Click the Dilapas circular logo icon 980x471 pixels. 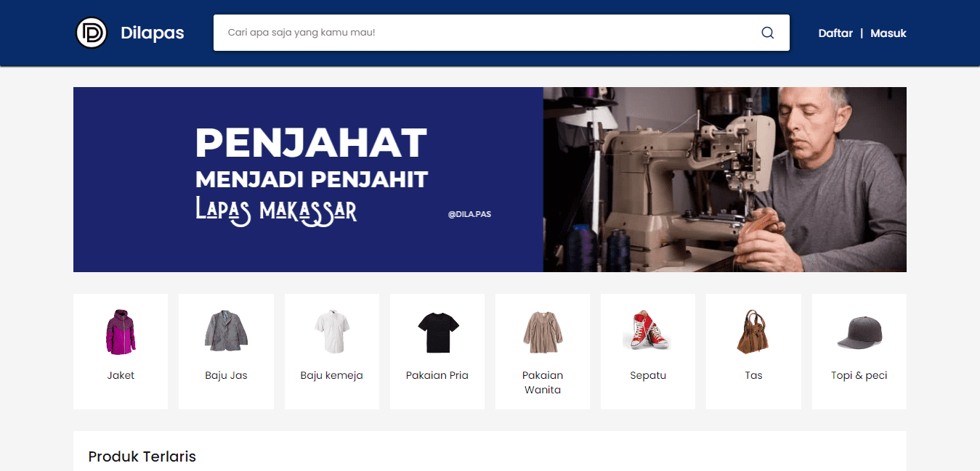click(x=92, y=33)
